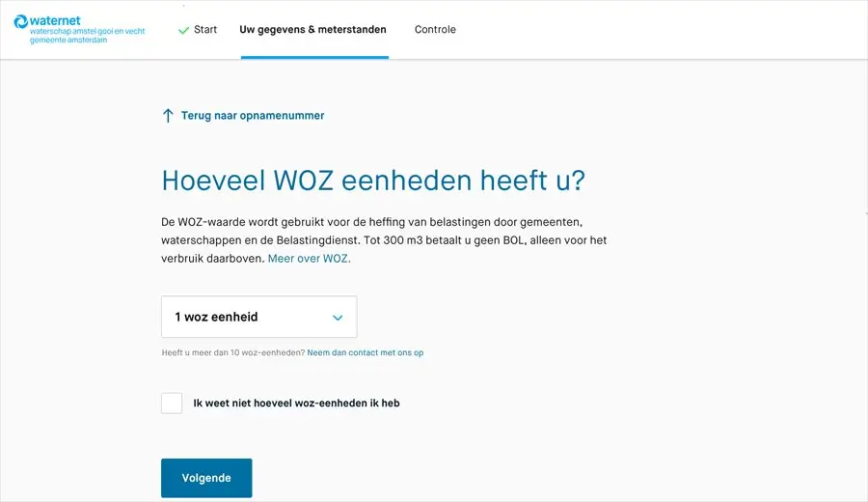Click the Volgende button
This screenshot has height=502, width=868.
click(206, 478)
